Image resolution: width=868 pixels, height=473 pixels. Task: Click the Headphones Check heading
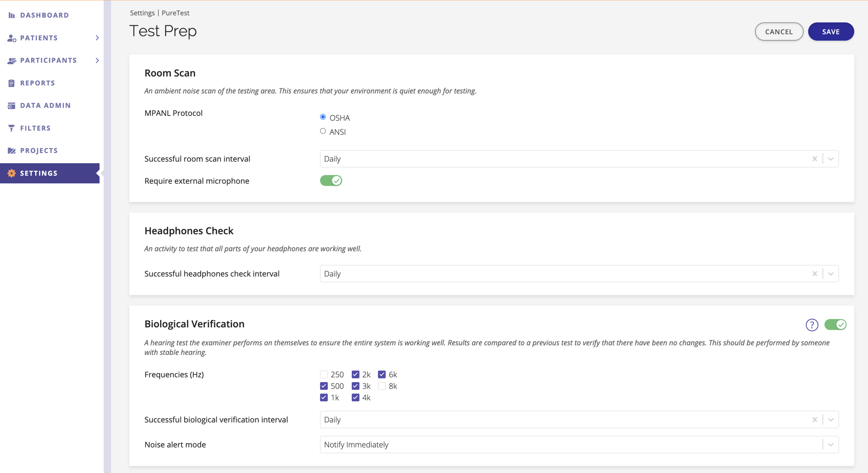point(189,231)
